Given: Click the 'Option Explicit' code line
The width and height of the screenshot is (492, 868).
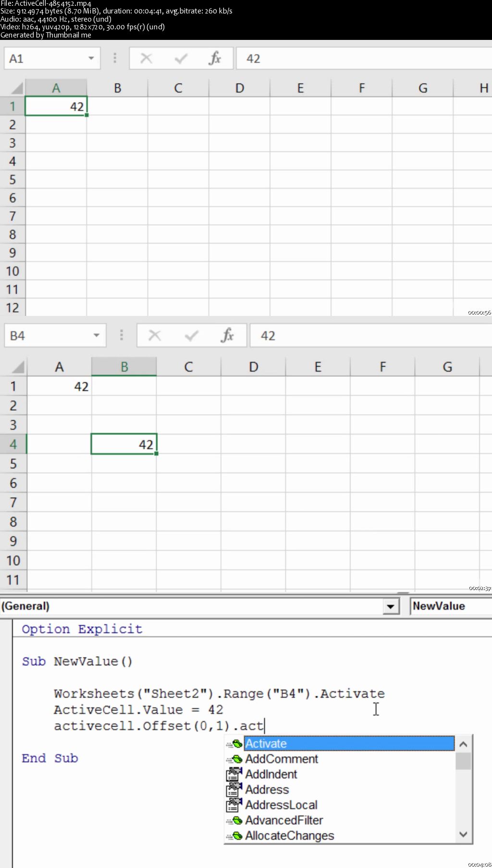Looking at the screenshot, I should [82, 629].
